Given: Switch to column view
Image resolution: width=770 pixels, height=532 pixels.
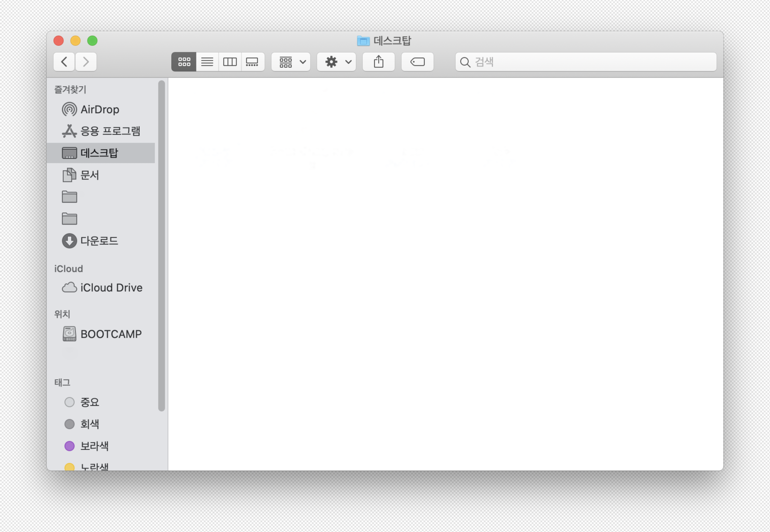Looking at the screenshot, I should pyautogui.click(x=230, y=62).
